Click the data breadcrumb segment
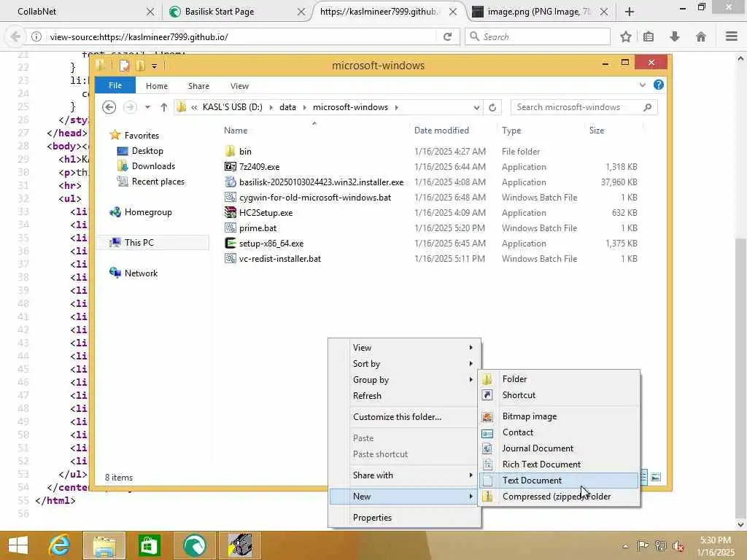The height and width of the screenshot is (560, 747). point(287,107)
